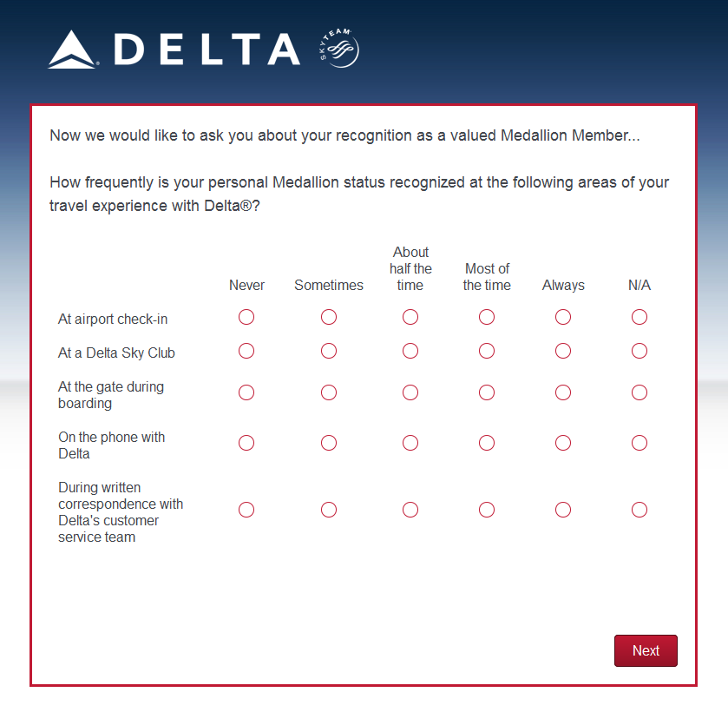Pick Always for written correspondence
The image size is (728, 712).
pos(563,511)
